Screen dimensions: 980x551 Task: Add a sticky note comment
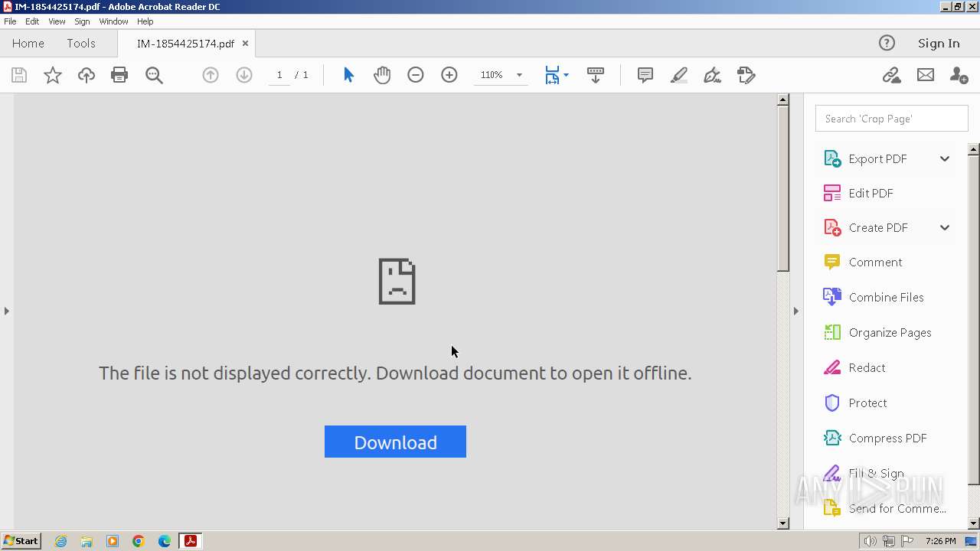645,75
